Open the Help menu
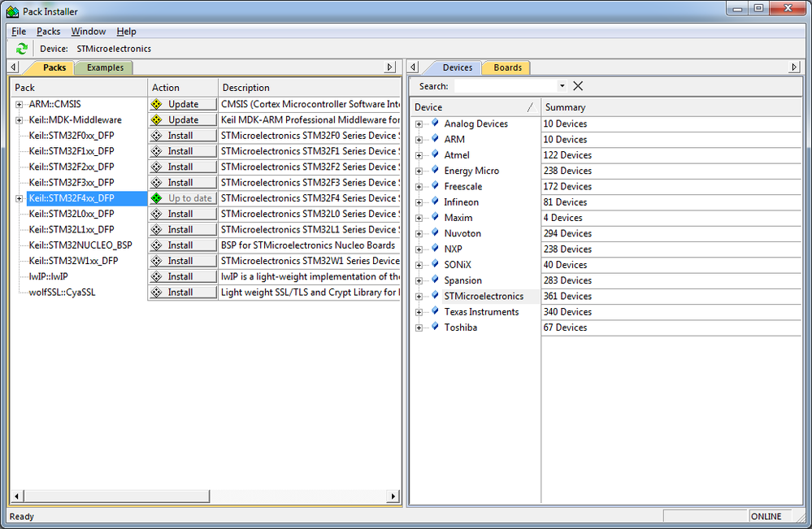This screenshot has height=529, width=812. click(126, 31)
